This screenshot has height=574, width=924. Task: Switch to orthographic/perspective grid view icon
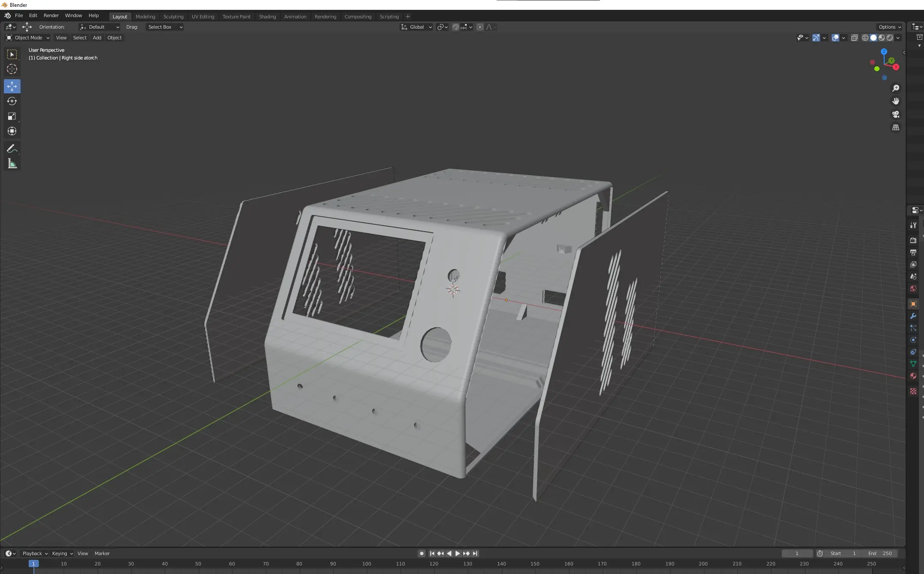point(895,128)
